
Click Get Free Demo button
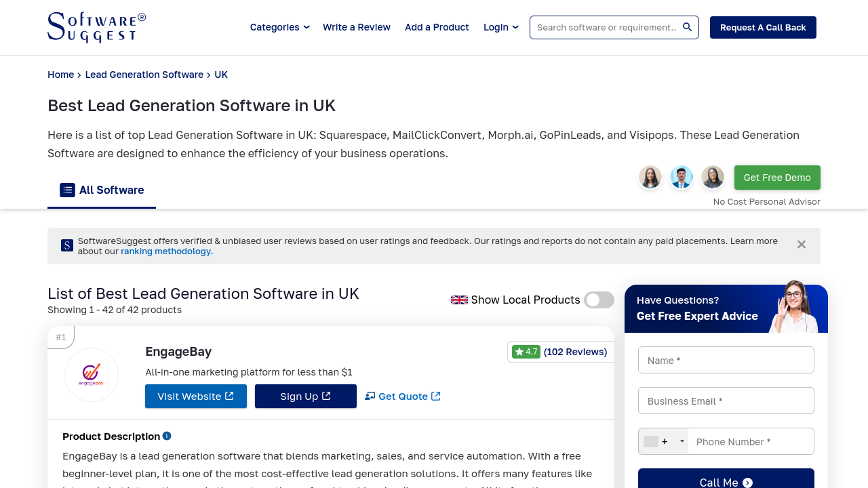[x=777, y=178]
